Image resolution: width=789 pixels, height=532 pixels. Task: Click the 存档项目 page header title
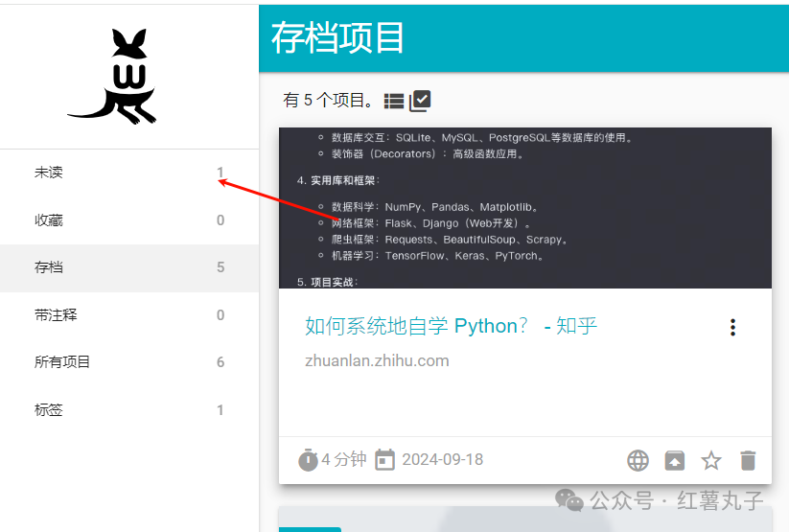(338, 38)
